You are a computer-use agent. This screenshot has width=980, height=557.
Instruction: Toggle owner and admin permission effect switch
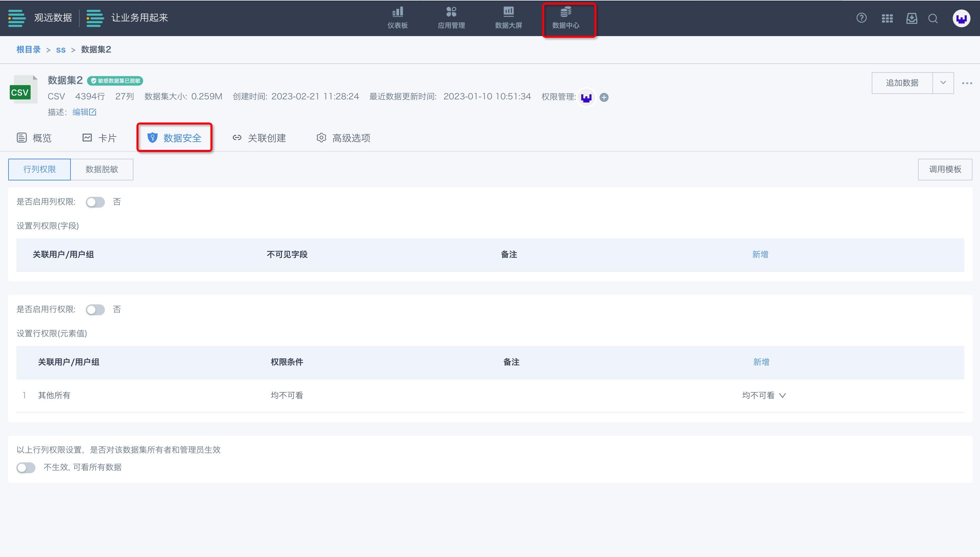coord(26,467)
